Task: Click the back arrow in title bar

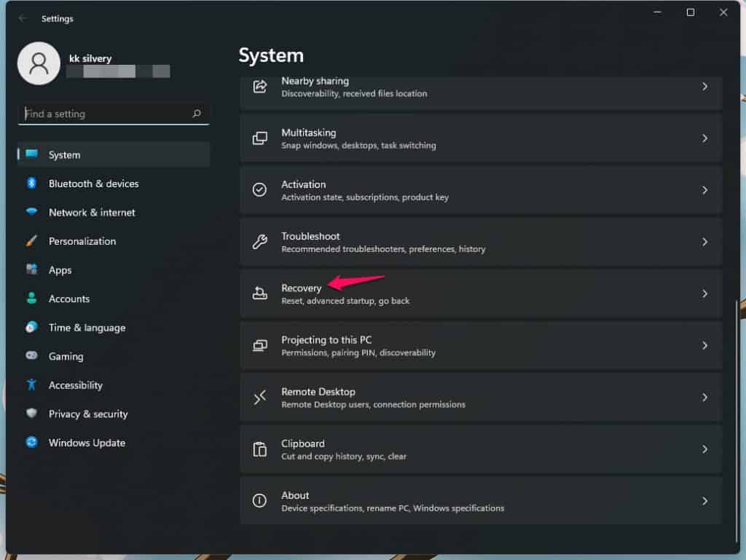Action: 23,18
